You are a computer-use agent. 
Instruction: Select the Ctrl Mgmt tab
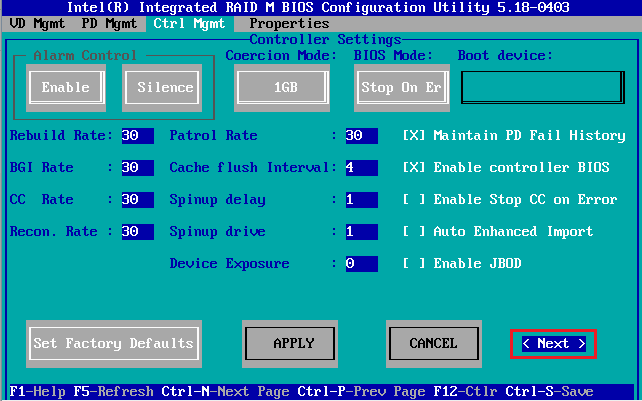pyautogui.click(x=189, y=24)
